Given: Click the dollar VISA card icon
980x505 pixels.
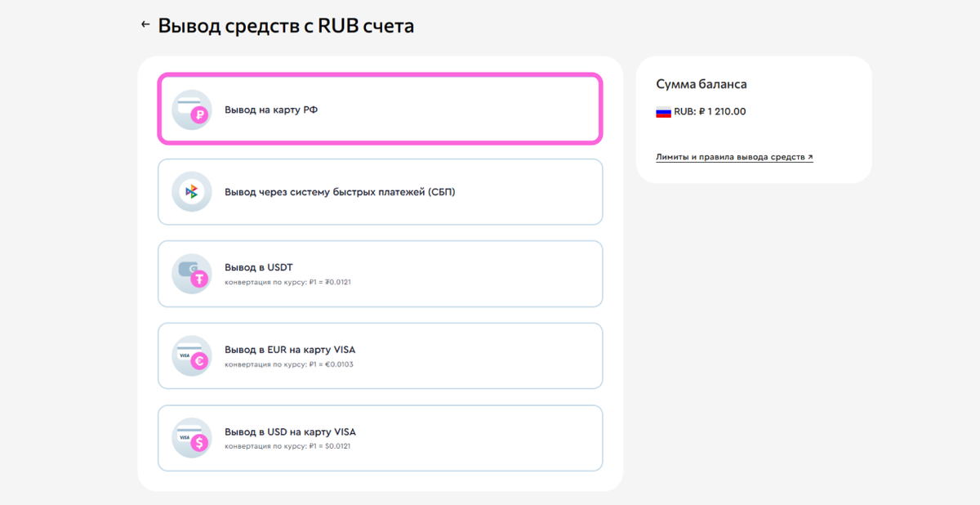Looking at the screenshot, I should (x=192, y=438).
